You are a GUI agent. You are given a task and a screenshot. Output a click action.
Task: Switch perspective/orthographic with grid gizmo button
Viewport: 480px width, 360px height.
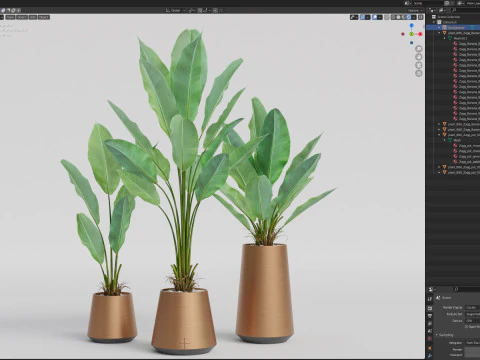(x=419, y=73)
